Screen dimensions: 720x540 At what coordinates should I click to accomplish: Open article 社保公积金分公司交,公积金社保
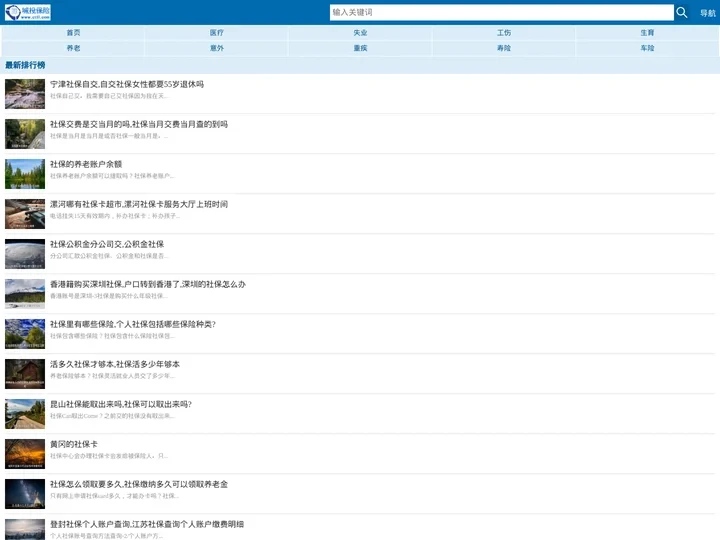click(107, 244)
